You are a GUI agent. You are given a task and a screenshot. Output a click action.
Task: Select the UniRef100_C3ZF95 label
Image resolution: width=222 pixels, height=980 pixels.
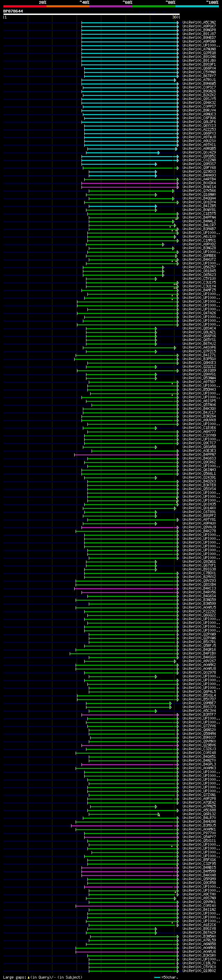(x=199, y=864)
